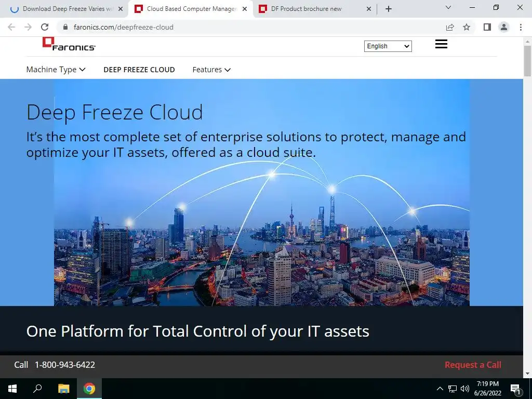Click the Deep Freeze Cloud heading
This screenshot has width=532, height=399.
pyautogui.click(x=115, y=112)
